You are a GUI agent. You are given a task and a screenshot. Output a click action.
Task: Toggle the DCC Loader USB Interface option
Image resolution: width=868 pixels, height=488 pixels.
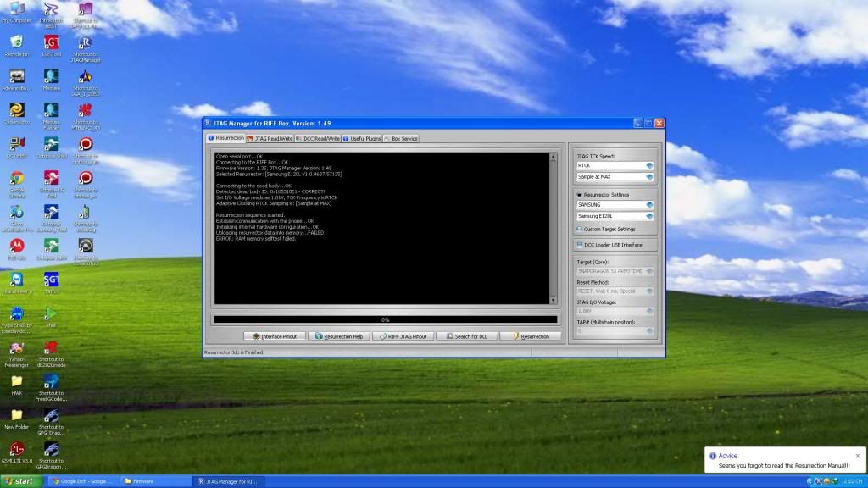[x=580, y=245]
